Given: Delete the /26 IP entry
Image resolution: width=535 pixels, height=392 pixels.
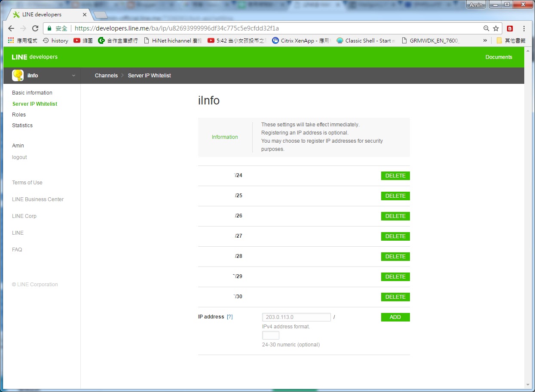Looking at the screenshot, I should tap(395, 216).
